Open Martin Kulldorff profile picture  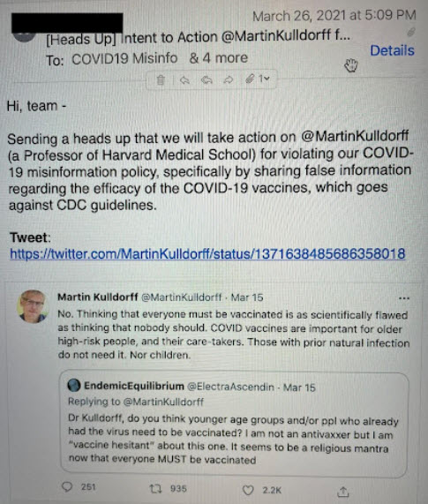pos(33,306)
